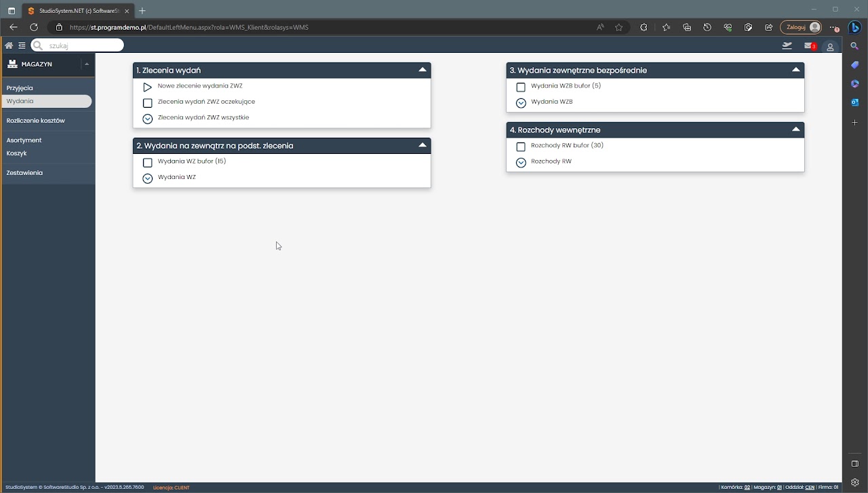Image resolution: width=868 pixels, height=493 pixels.
Task: Collapse the 3. Wydania zewnętrzne bezpośrednie panel
Action: coord(796,70)
